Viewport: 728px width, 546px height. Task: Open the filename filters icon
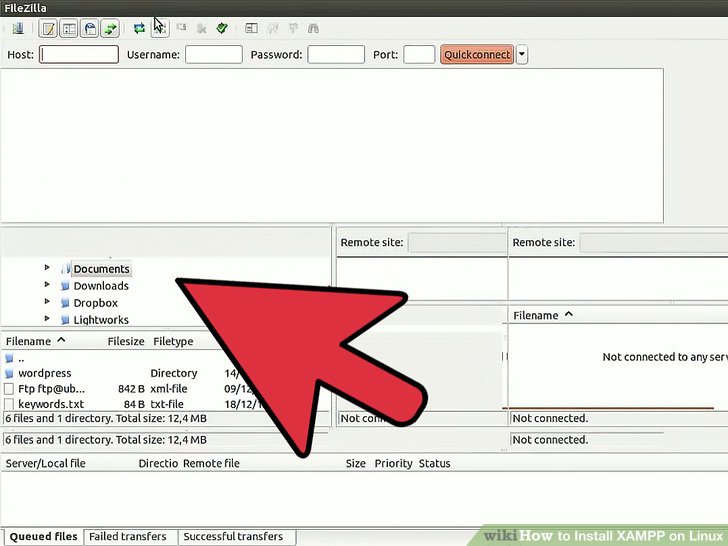tap(251, 29)
